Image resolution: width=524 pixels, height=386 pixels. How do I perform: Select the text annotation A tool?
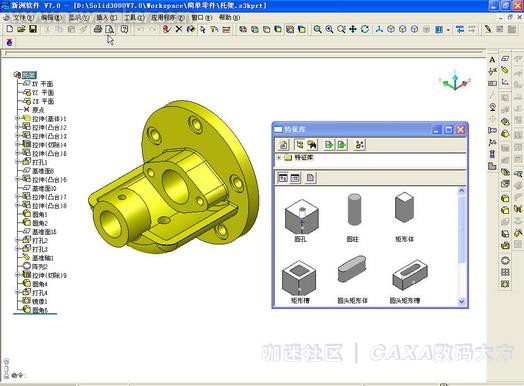[492, 60]
